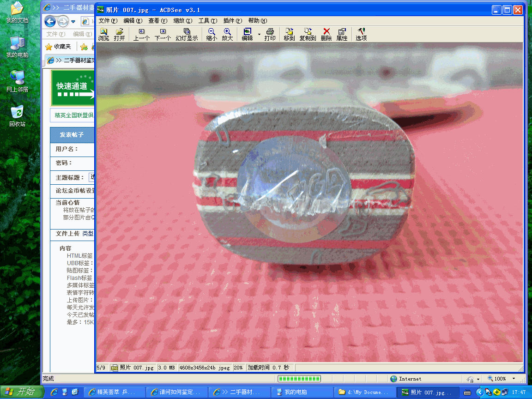Screen dimensions: 532x399
Task: Select the 二手器材鉴定 browser tab
Action: pyautogui.click(x=70, y=60)
